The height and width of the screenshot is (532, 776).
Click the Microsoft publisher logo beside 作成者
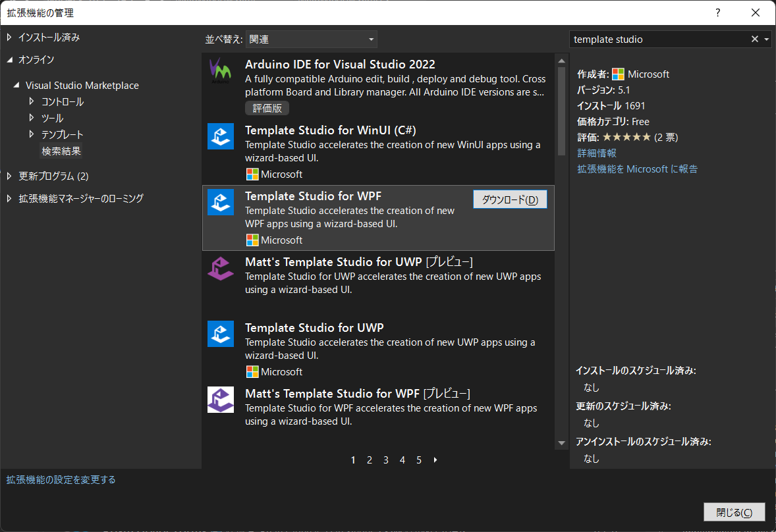(617, 74)
